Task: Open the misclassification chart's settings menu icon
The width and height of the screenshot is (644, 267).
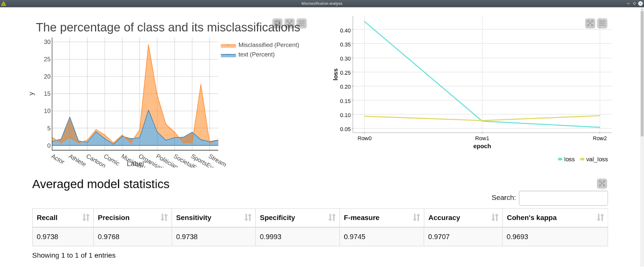Action: coord(302,23)
